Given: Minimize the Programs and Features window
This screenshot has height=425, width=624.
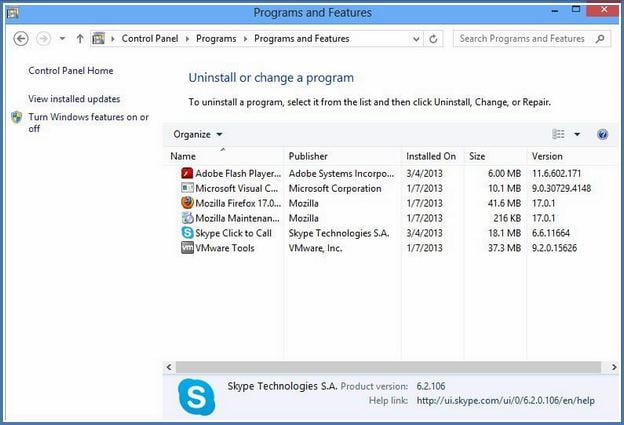Looking at the screenshot, I should 555,11.
